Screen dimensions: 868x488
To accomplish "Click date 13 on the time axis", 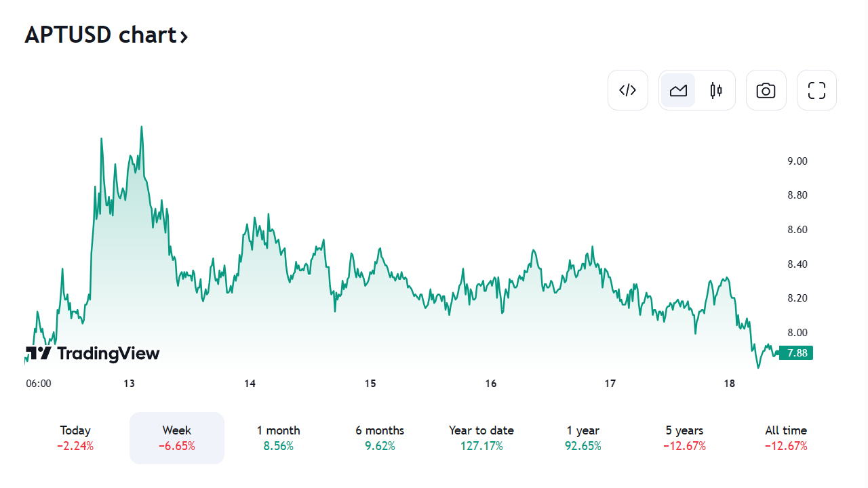I will click(130, 384).
